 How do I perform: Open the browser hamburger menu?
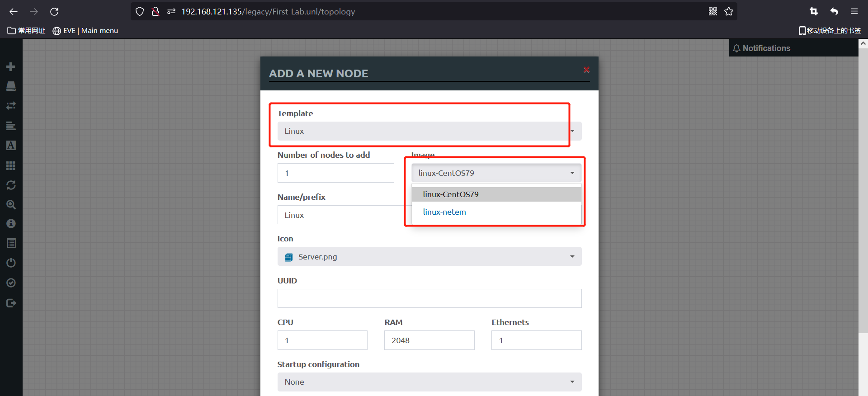click(x=854, y=12)
